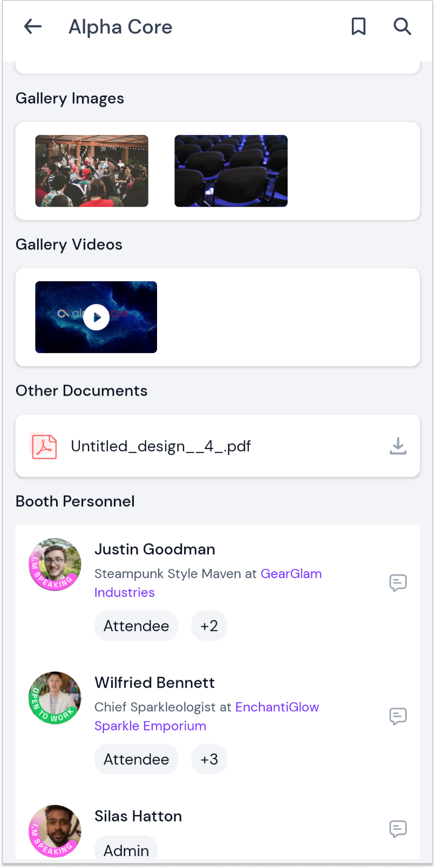This screenshot has width=435, height=868.
Task: Message Wilfried Bennett via chat icon
Action: [398, 716]
